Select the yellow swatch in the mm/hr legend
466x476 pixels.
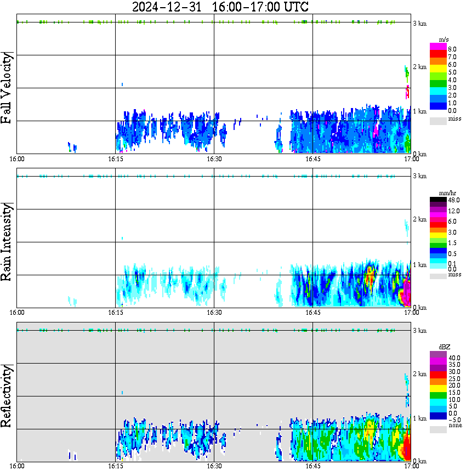point(438,235)
